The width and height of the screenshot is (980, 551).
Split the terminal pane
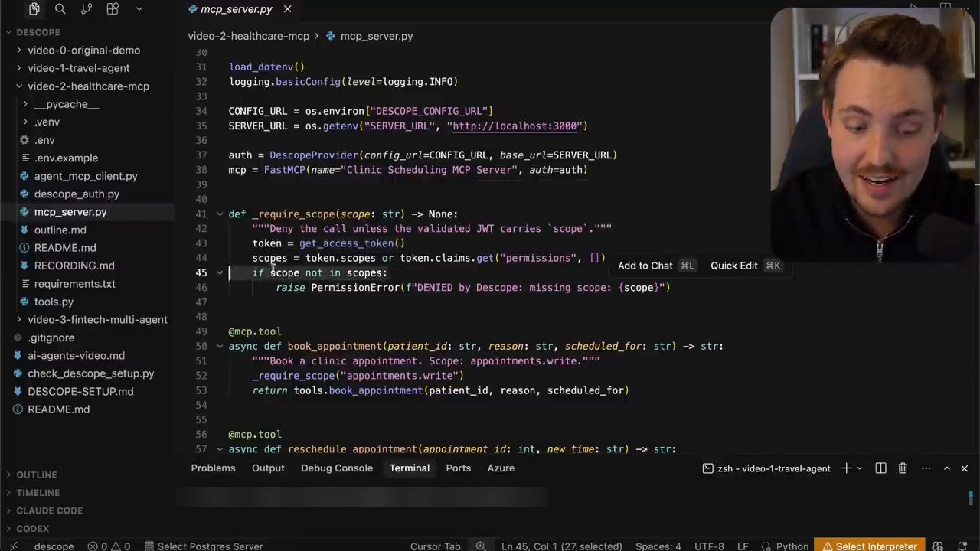(880, 468)
